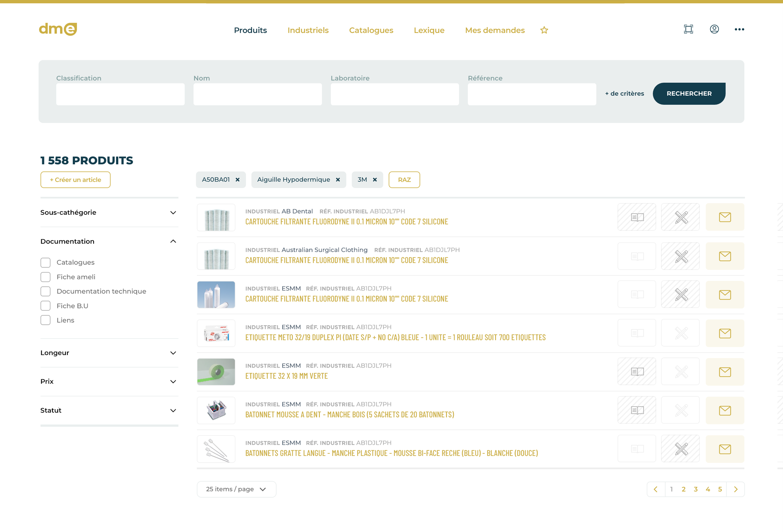The image size is (783, 532).
Task: Focus the Laboratoire input field
Action: click(395, 94)
